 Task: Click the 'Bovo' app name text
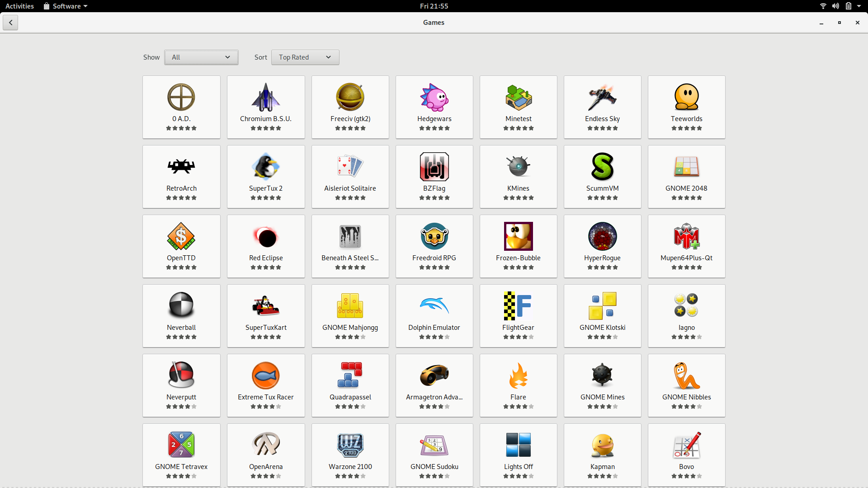point(687,467)
